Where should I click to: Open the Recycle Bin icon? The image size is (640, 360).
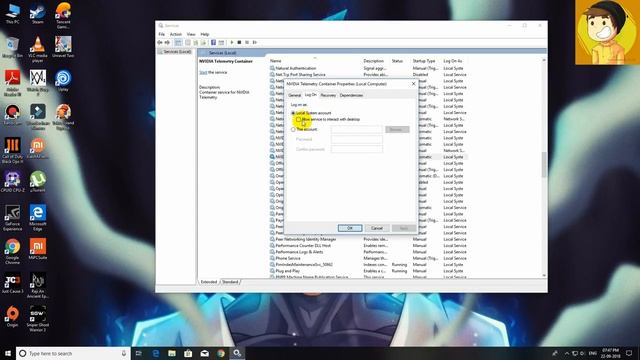coord(12,47)
